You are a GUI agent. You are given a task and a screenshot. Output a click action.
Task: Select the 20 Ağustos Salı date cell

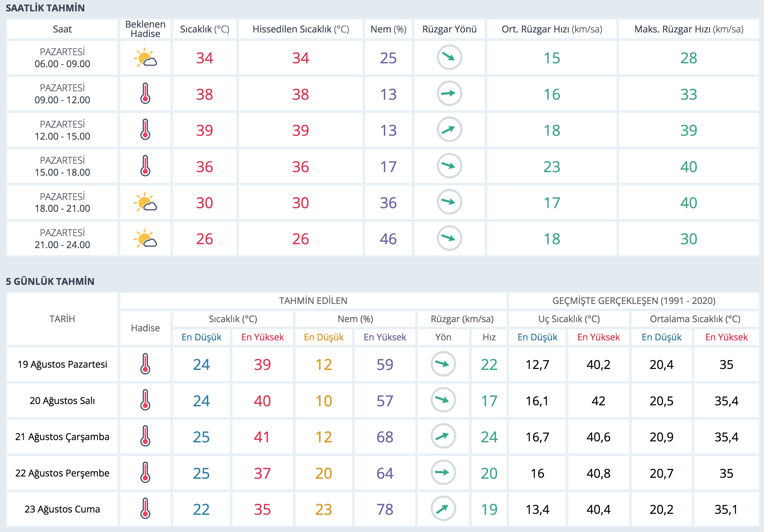coord(62,401)
